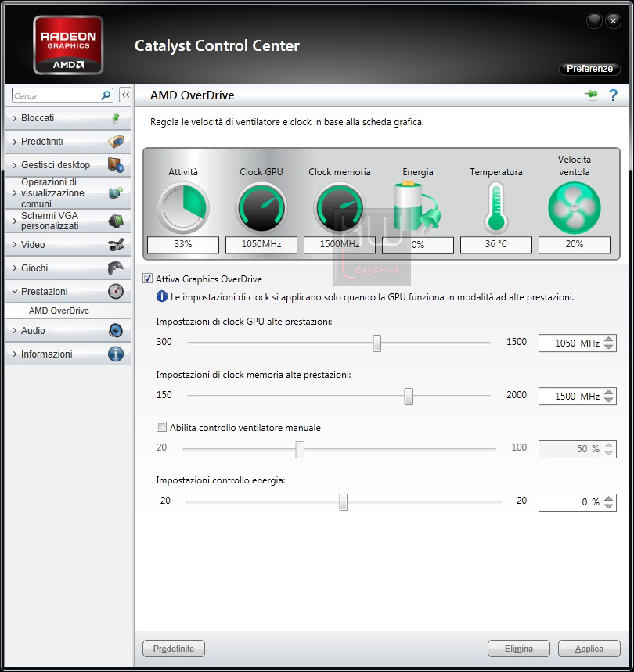Click the Radeon Graphics AMD logo
This screenshot has width=634, height=672.
point(68,45)
